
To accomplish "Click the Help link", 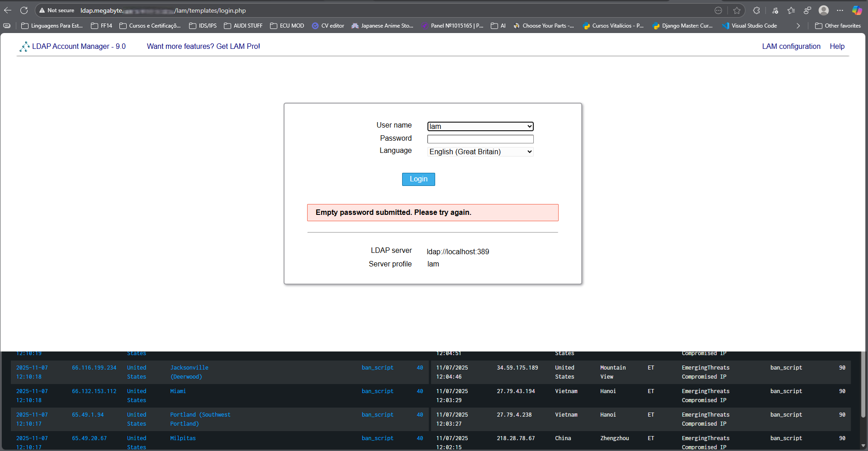I will pos(837,46).
